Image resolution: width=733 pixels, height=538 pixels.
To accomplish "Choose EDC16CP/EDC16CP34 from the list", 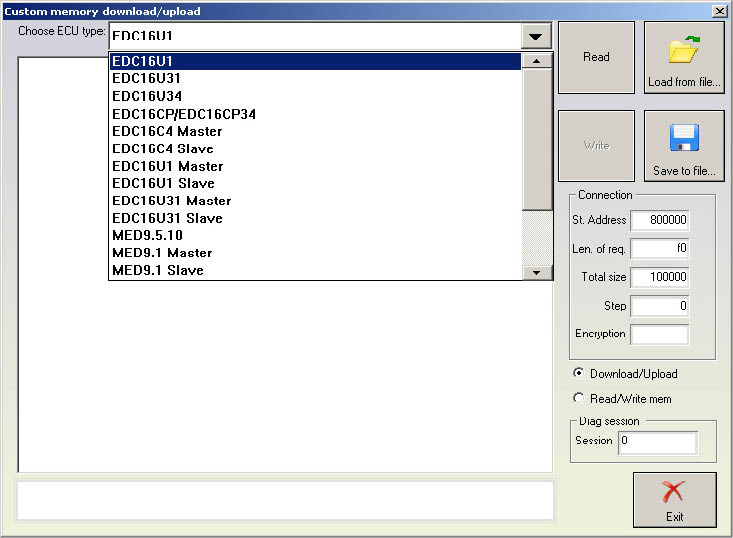I will pos(184,114).
